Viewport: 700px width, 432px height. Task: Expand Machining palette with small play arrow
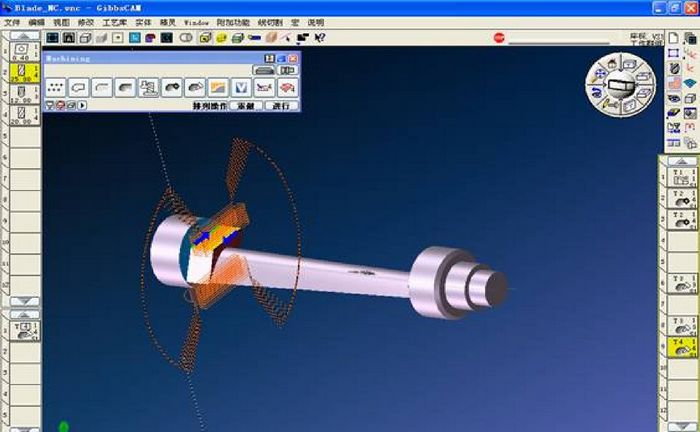(82, 105)
